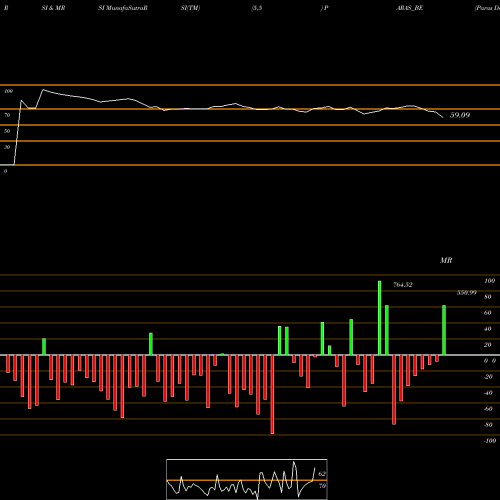500x500 pixels.
Task: Click the header text 'ABAS_BE'
Action: click(x=409, y=8)
